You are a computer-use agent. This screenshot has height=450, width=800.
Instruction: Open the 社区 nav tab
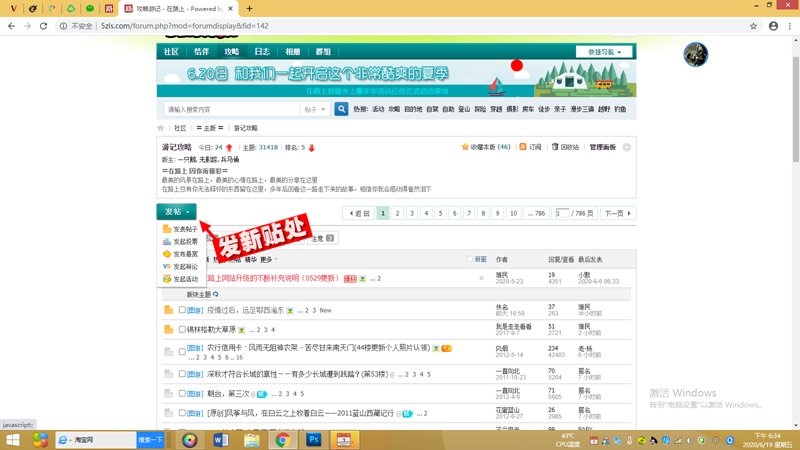click(171, 52)
